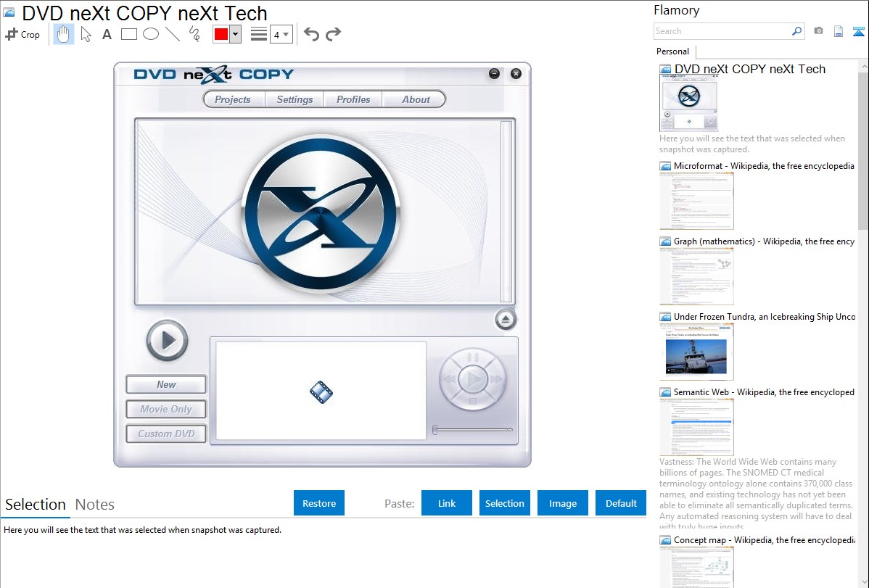The height and width of the screenshot is (588, 869).
Task: Switch to the Notes tab
Action: (x=95, y=505)
